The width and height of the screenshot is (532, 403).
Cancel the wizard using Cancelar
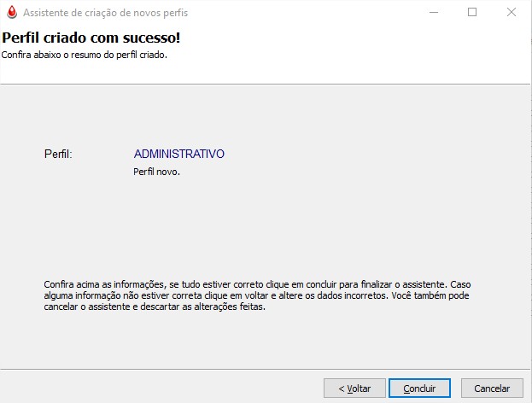pos(492,388)
